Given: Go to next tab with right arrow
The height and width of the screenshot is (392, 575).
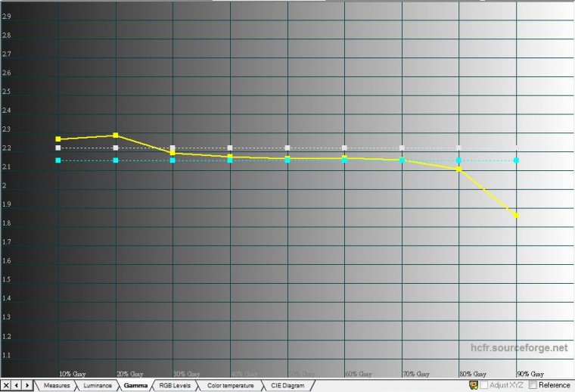Looking at the screenshot, I should [x=27, y=385].
